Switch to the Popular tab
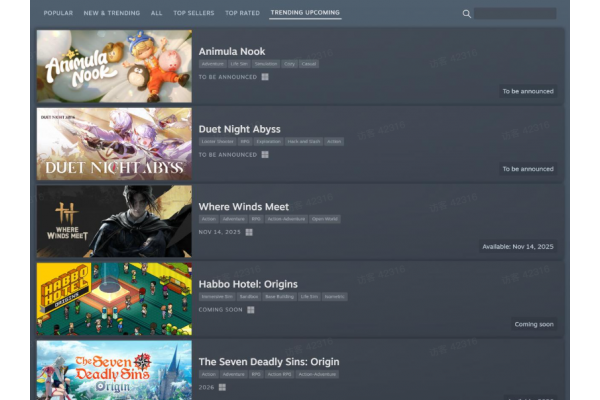Viewport: 600px width, 400px height. [58, 13]
